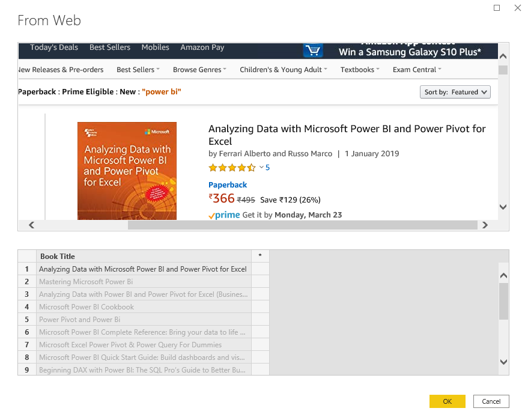Click the orange Power BI book cover
The image size is (525, 420).
pos(127,171)
